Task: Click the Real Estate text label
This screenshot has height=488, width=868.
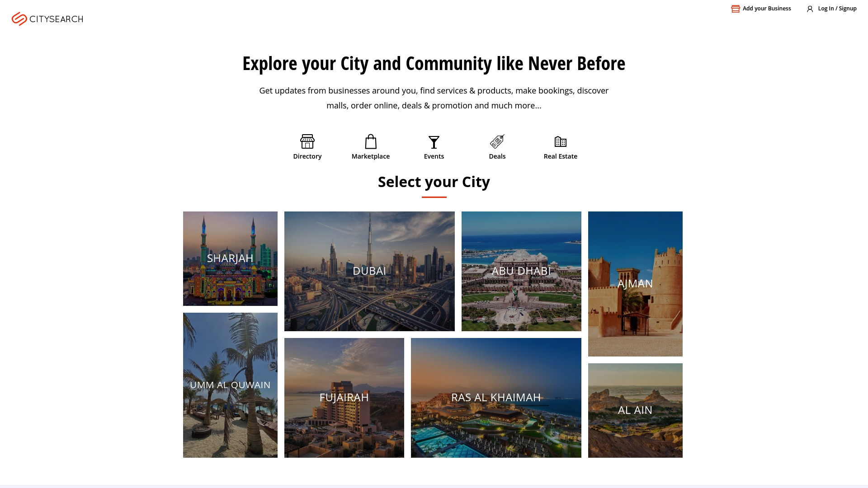Action: point(561,156)
